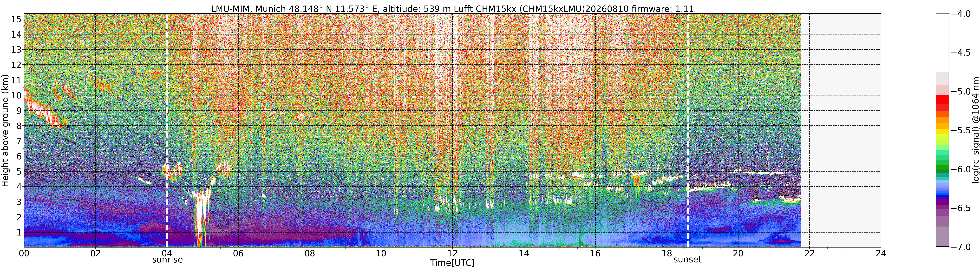Click time axis tick label 12
Image resolution: width=980 pixels, height=268 pixels.
tap(452, 254)
